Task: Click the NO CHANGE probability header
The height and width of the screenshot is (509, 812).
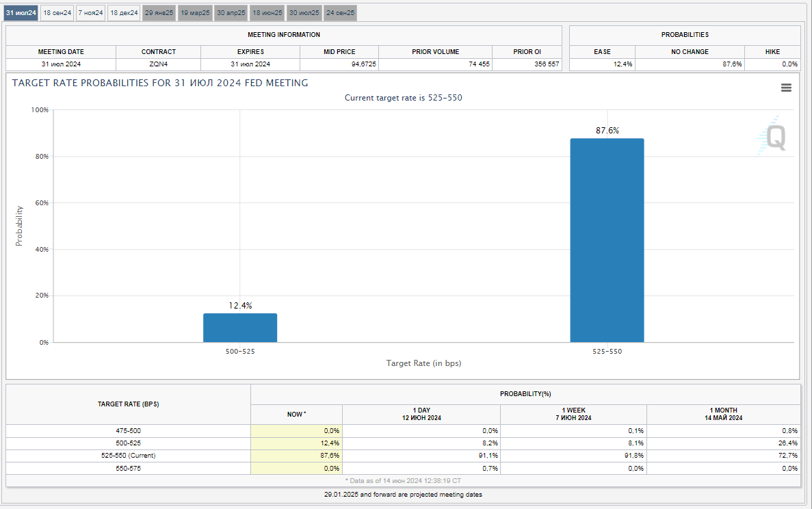Action: [690, 52]
